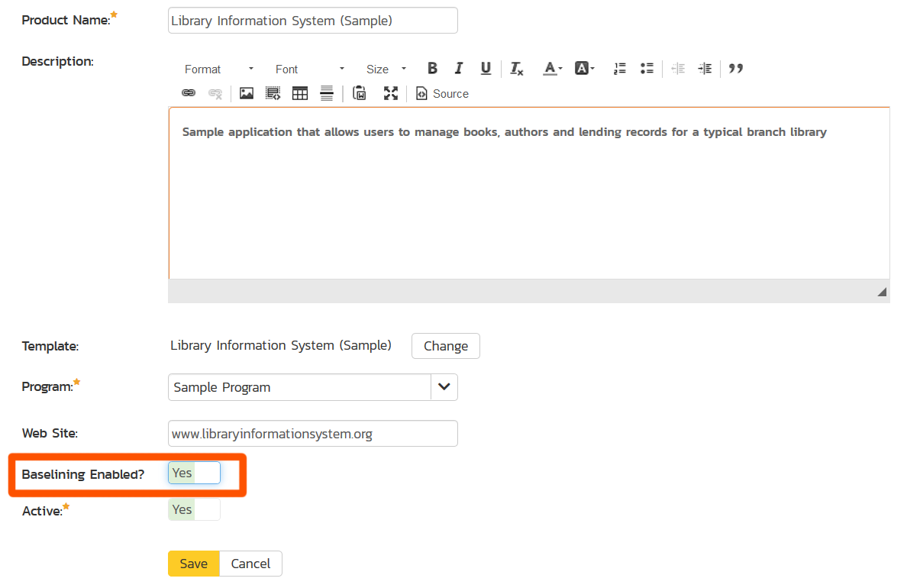
Task: Open the Format dropdown
Action: coord(218,69)
